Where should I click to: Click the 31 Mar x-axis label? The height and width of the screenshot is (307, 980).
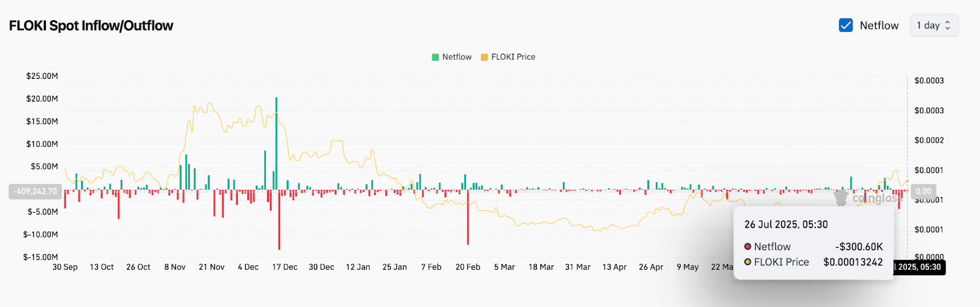[x=578, y=267]
